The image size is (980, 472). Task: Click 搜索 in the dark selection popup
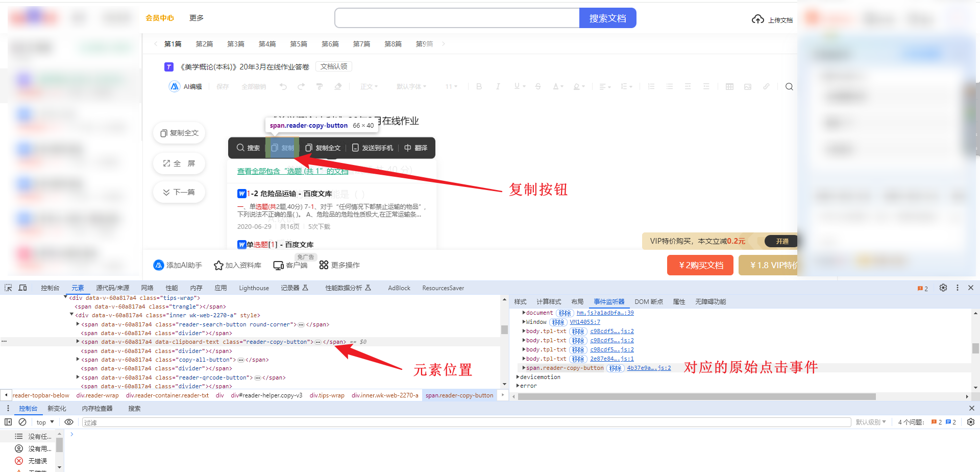point(248,148)
